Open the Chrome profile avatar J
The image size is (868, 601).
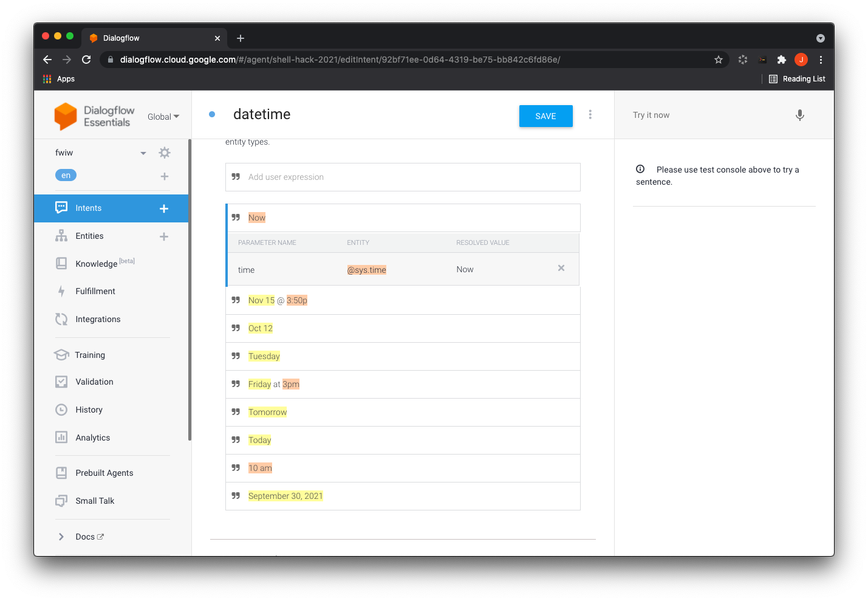click(x=801, y=60)
